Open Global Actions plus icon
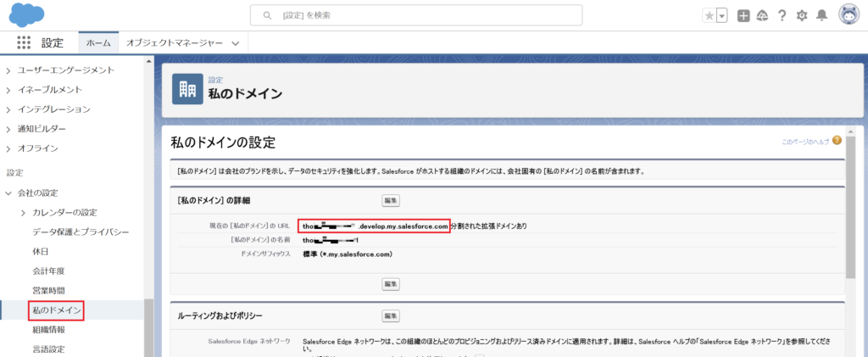 tap(743, 15)
